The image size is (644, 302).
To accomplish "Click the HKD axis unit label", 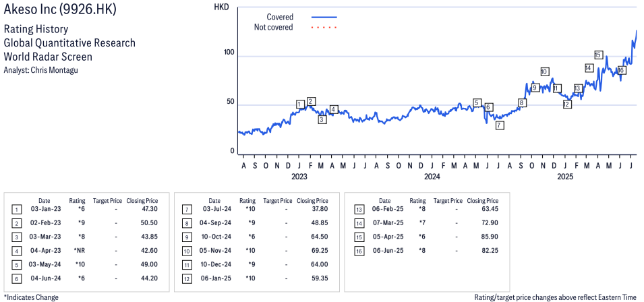I will (x=221, y=7).
